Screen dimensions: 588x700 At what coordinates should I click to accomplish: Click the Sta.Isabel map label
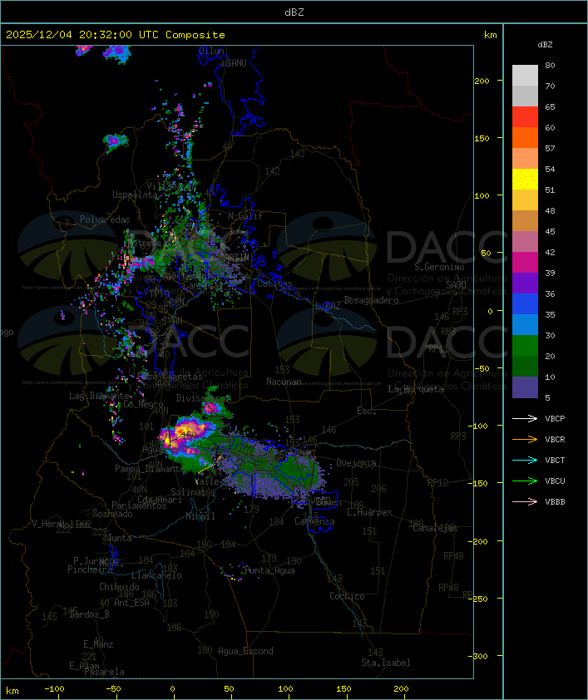[x=386, y=663]
